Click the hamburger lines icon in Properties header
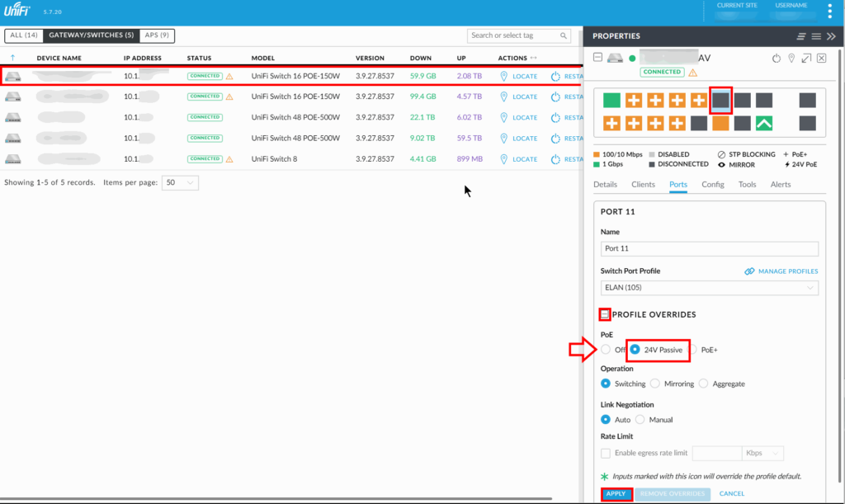Viewport: 845px width, 504px height. [x=816, y=36]
